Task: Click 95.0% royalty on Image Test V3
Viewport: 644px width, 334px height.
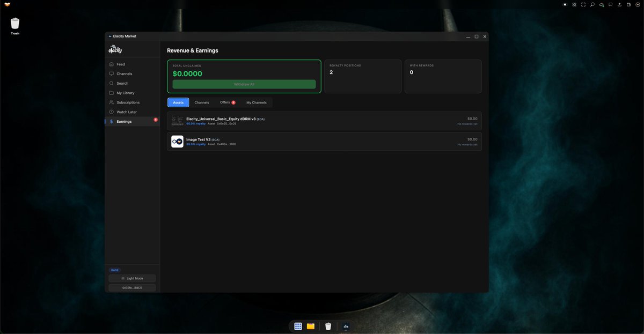Action: click(196, 144)
